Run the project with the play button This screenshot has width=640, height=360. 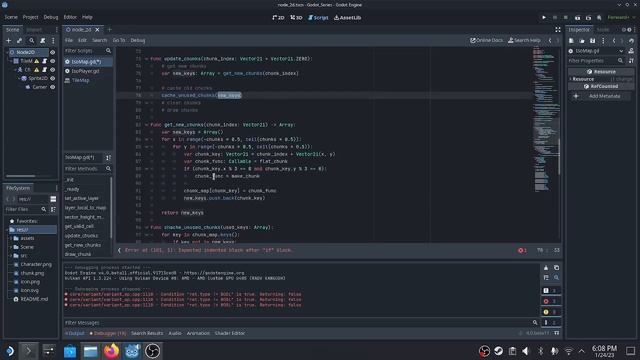click(x=544, y=18)
